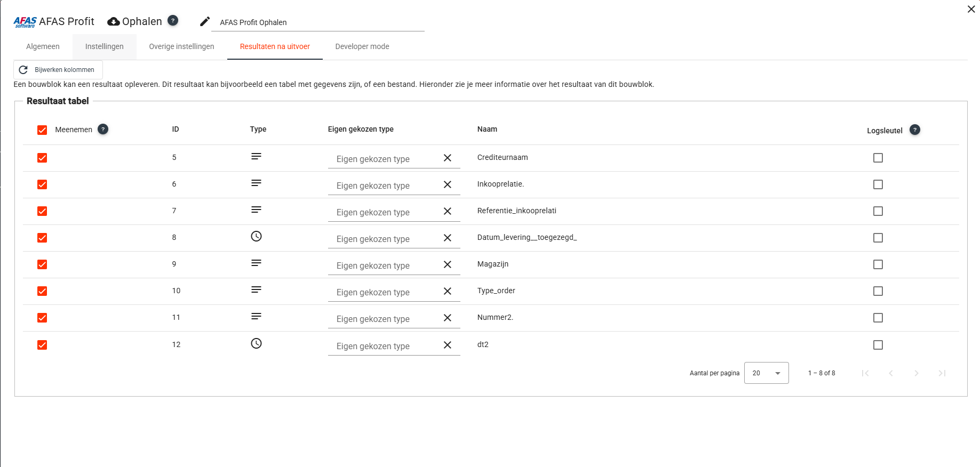This screenshot has height=467, width=980.
Task: Uncheck Meenemen for the Inkooprelatie row
Action: (x=42, y=184)
